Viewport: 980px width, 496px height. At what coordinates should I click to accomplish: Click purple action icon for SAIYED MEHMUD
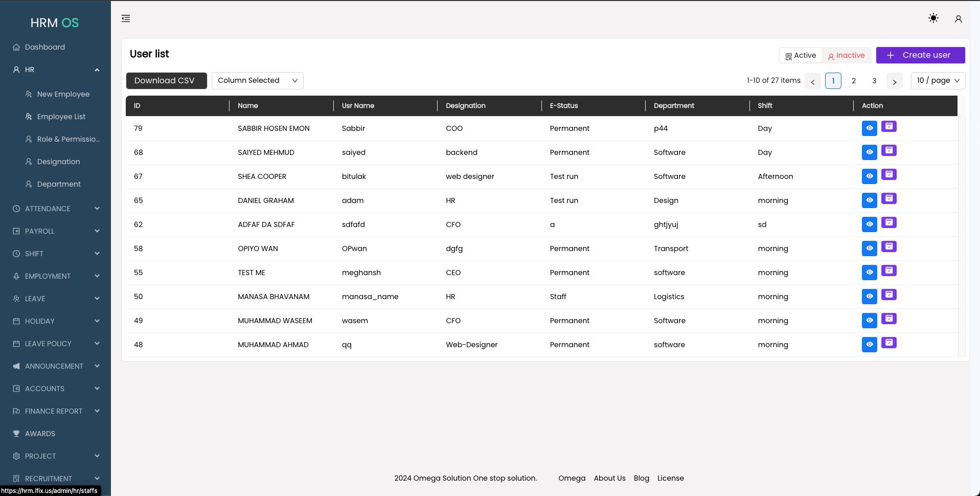click(888, 150)
